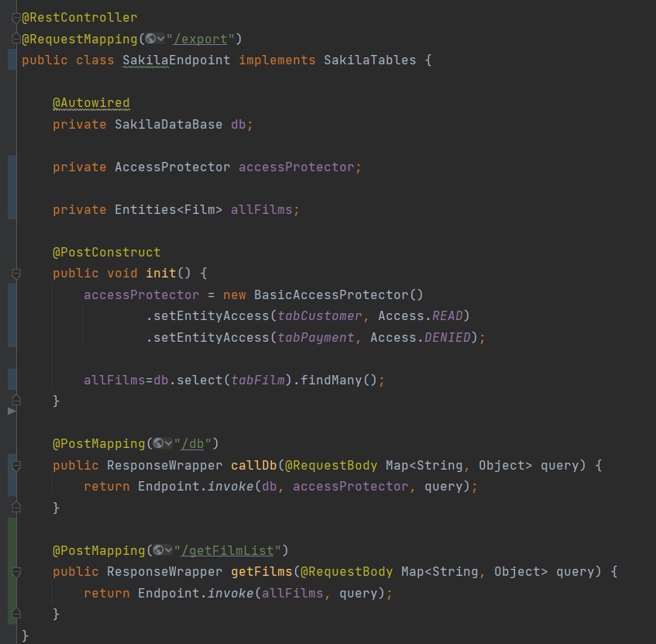This screenshot has height=644, width=656.
Task: Click the @PostConstruct annotation
Action: pos(107,253)
